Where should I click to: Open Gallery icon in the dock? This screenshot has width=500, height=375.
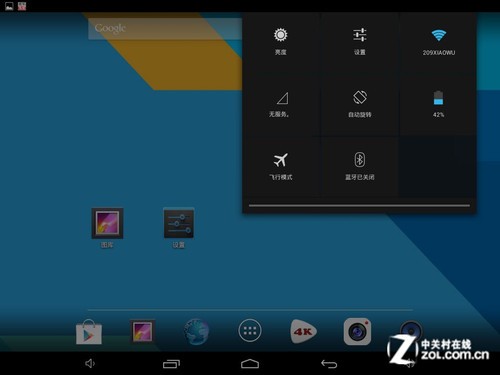click(x=142, y=332)
